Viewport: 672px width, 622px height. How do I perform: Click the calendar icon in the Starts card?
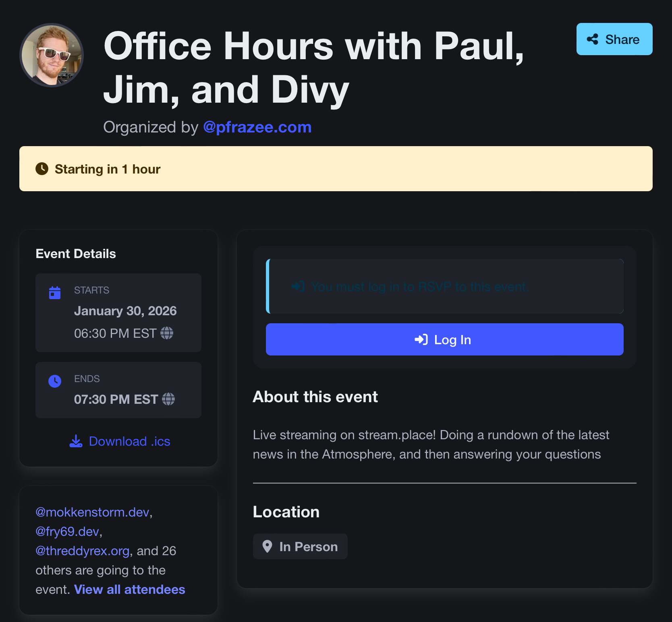click(x=55, y=293)
